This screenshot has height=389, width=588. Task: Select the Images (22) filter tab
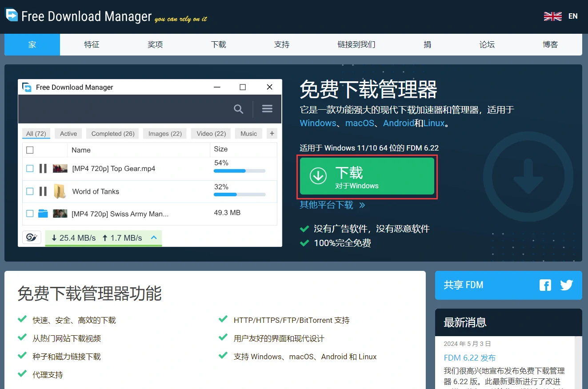(x=165, y=134)
